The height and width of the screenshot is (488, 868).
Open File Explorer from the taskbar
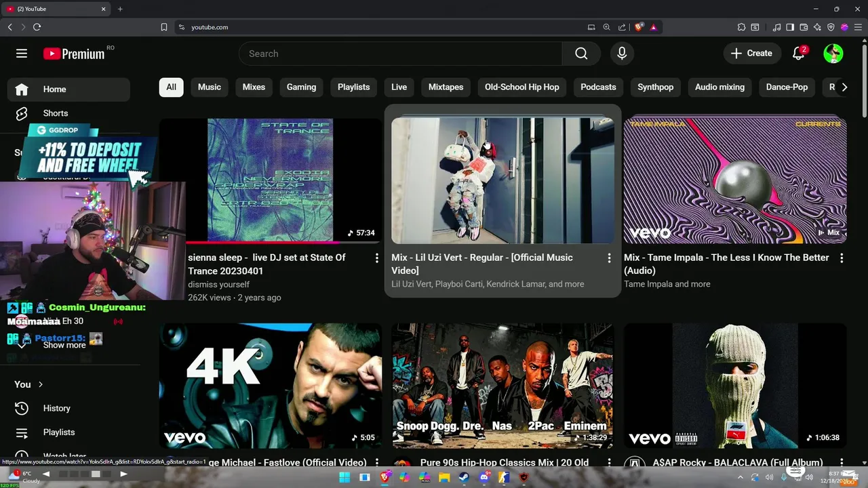click(444, 477)
